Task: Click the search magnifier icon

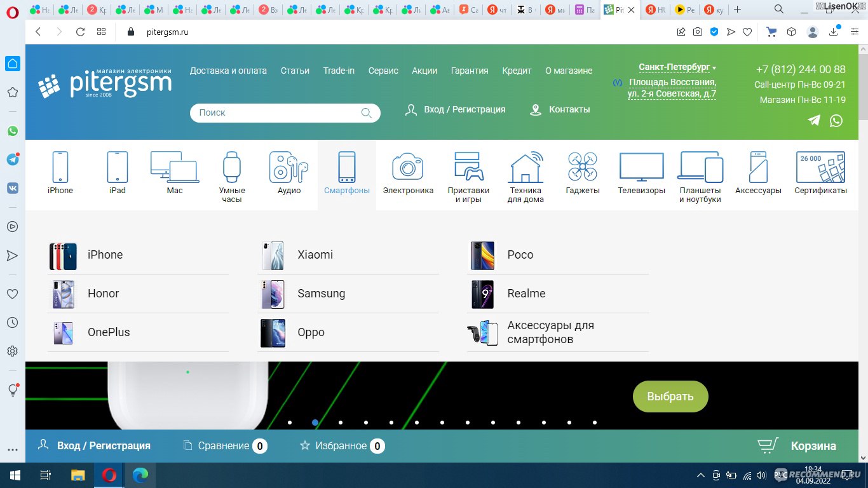Action: coord(367,112)
